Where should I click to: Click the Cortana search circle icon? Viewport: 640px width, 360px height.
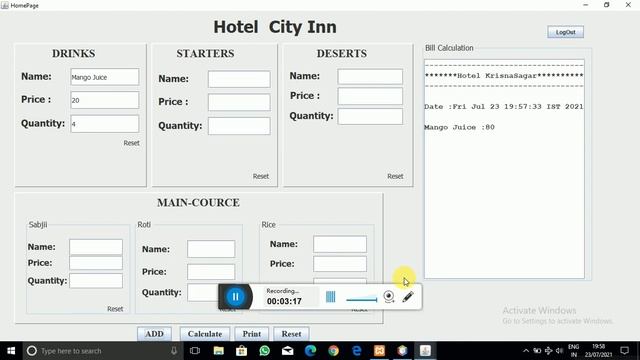32,351
